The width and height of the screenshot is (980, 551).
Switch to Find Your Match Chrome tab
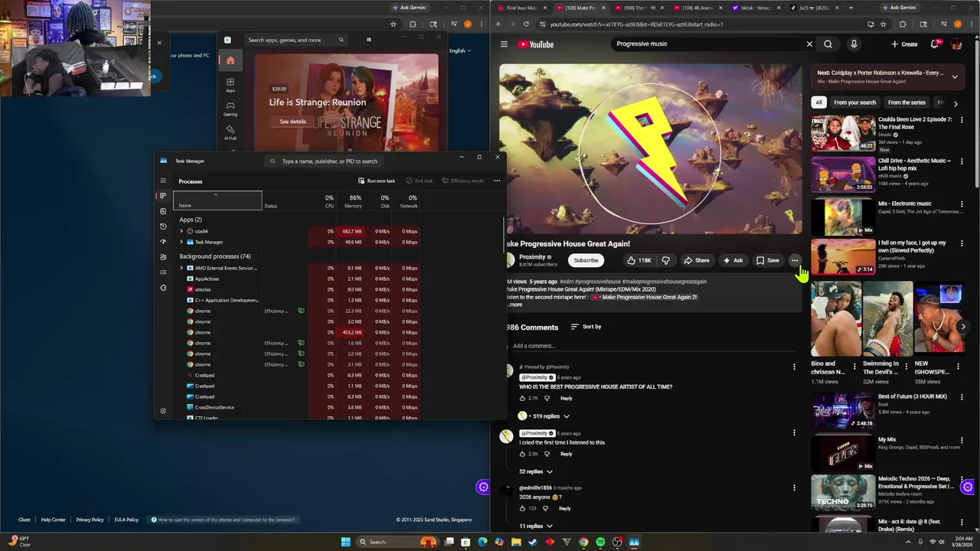click(521, 8)
